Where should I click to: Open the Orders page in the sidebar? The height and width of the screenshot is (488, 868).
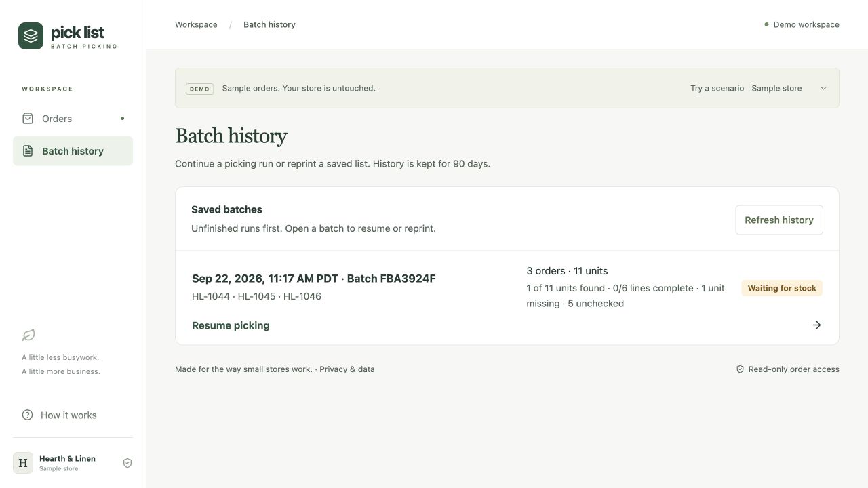coord(73,119)
